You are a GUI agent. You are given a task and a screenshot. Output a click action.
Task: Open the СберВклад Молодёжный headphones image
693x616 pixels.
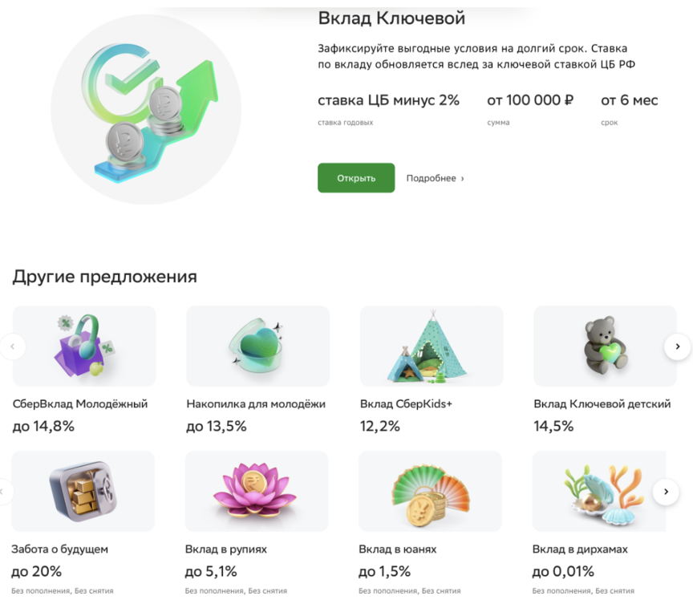(x=84, y=346)
